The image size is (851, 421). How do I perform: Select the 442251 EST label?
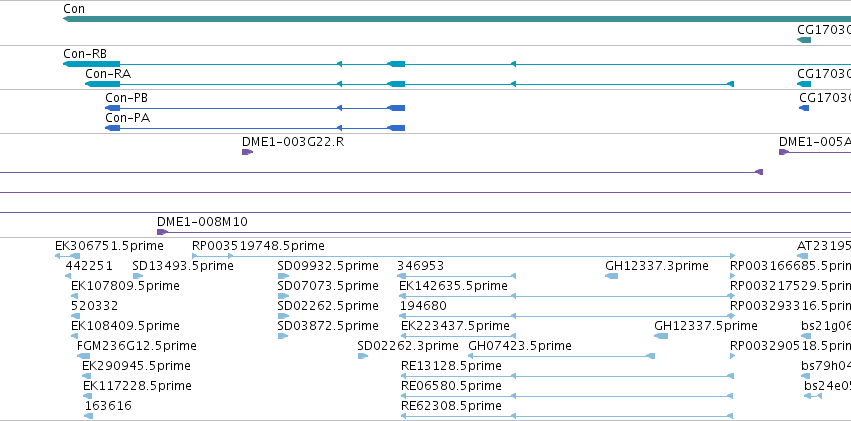(x=89, y=266)
